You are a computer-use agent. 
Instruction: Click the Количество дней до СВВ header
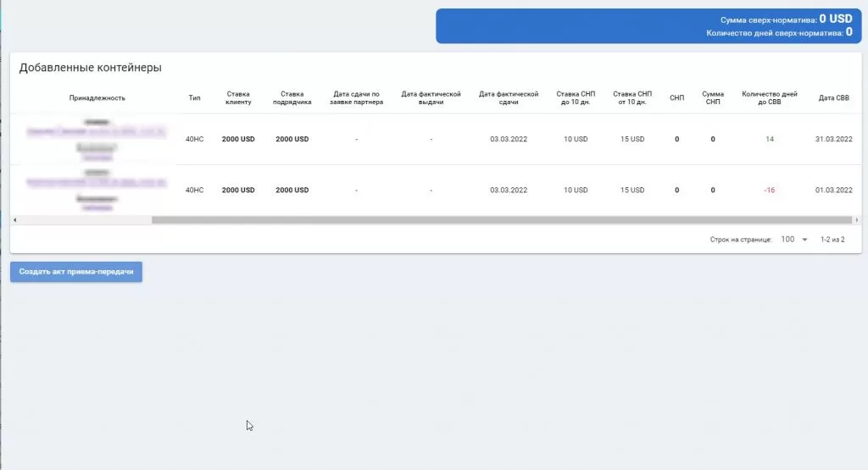tap(769, 97)
